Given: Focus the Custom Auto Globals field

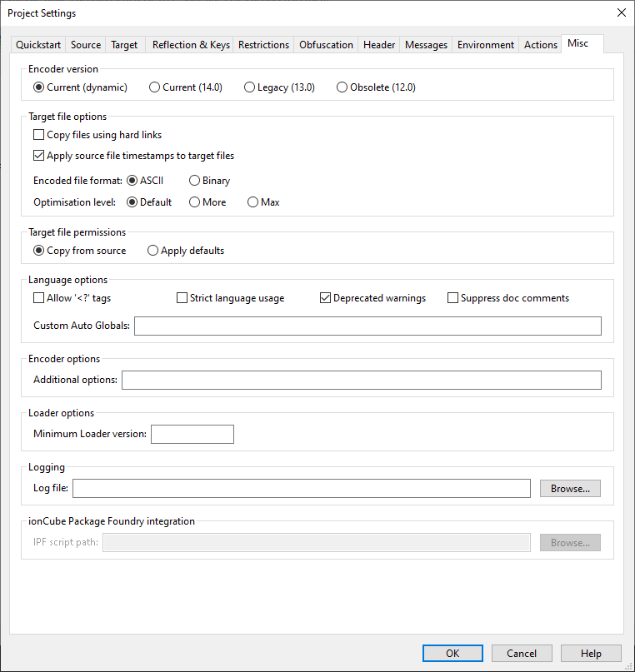Looking at the screenshot, I should pyautogui.click(x=367, y=326).
